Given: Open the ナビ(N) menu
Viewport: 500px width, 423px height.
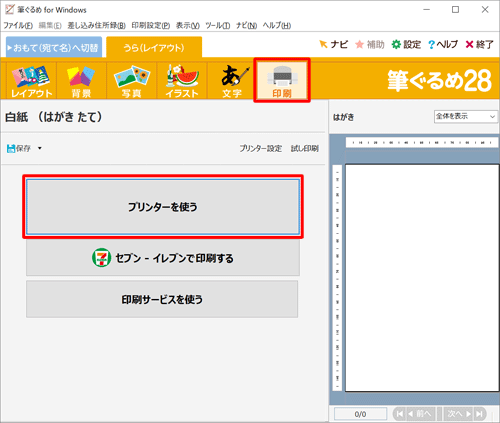Looking at the screenshot, I should (246, 26).
